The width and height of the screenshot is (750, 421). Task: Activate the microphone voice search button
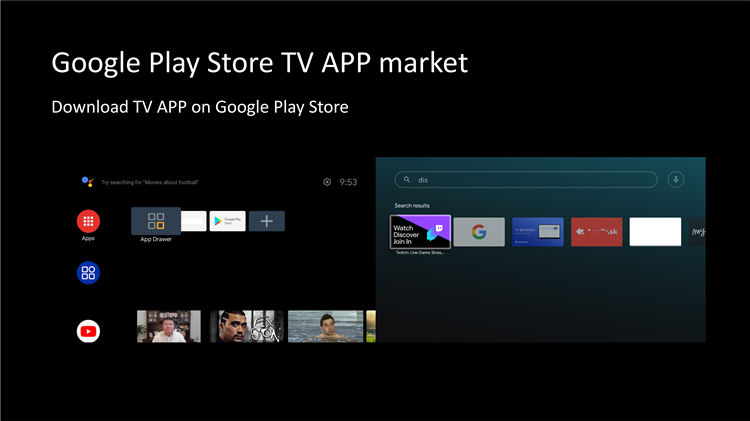click(x=676, y=180)
